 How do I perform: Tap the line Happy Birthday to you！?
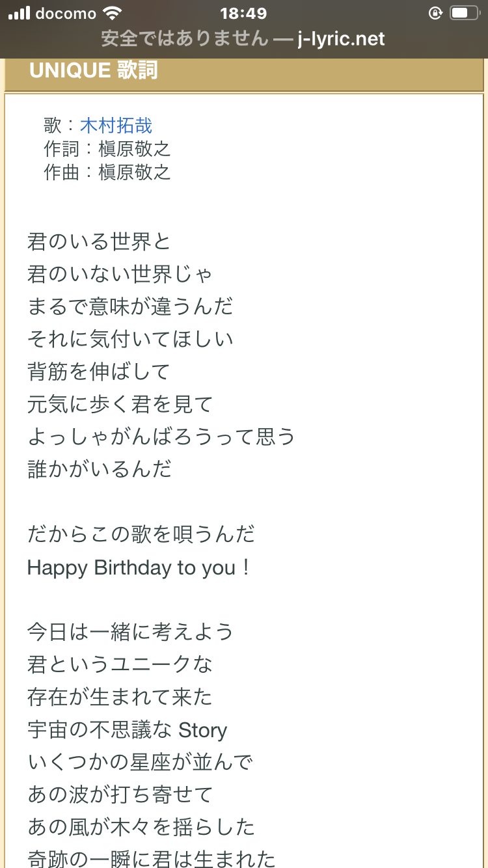[x=140, y=567]
